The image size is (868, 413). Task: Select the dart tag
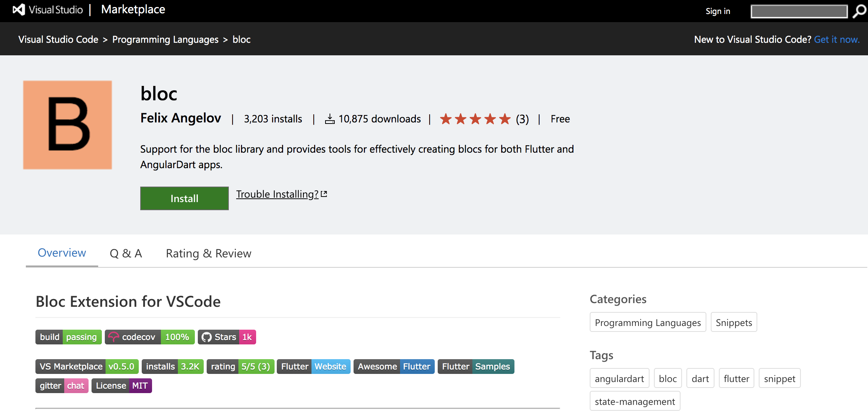click(x=700, y=378)
